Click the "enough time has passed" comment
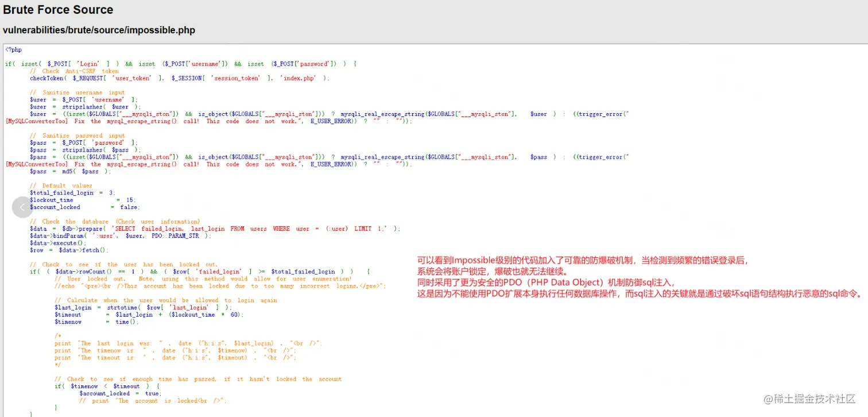The height and width of the screenshot is (417, 868). tap(198, 380)
